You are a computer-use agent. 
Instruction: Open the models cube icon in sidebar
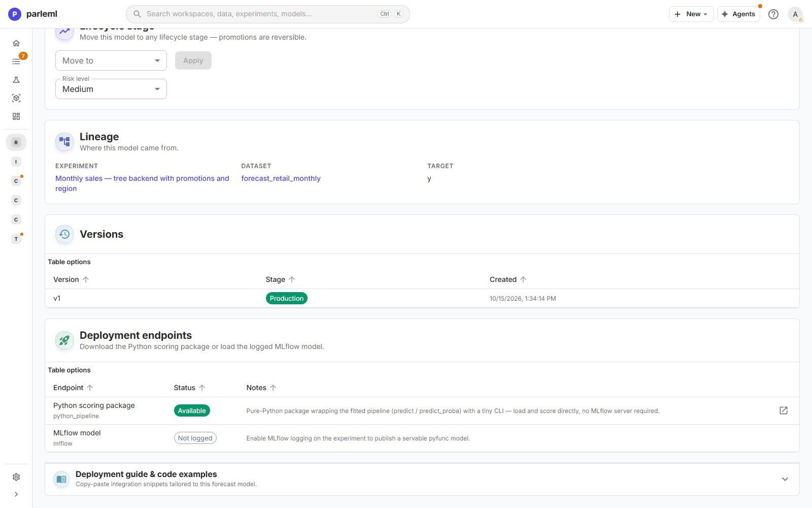(x=16, y=98)
